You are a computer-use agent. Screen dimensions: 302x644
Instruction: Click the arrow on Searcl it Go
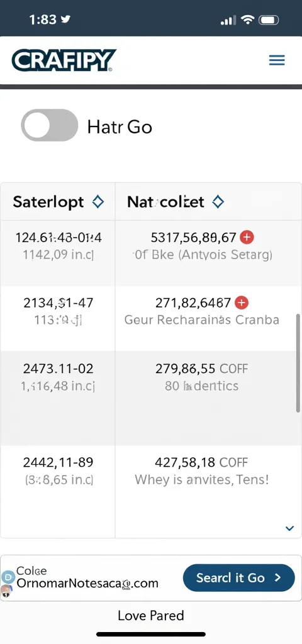coord(277,577)
